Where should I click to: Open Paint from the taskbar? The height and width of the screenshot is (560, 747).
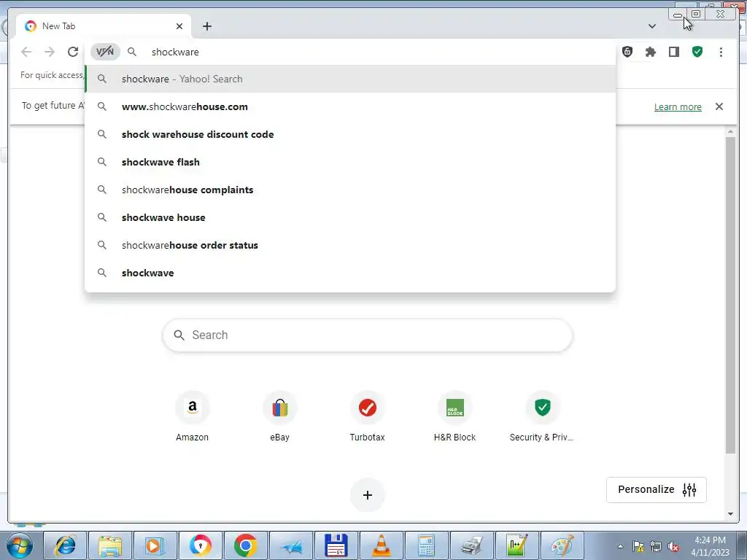(562, 545)
